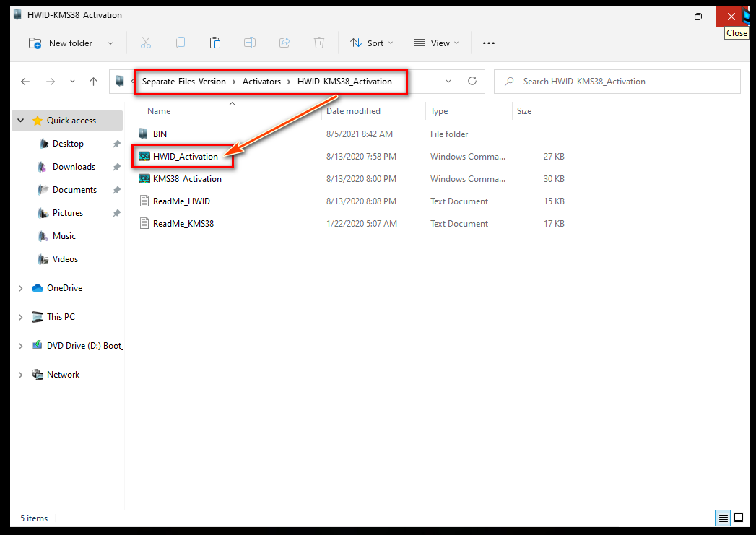Open the Sort dropdown menu
Screen dimensions: 756x535
click(x=372, y=43)
